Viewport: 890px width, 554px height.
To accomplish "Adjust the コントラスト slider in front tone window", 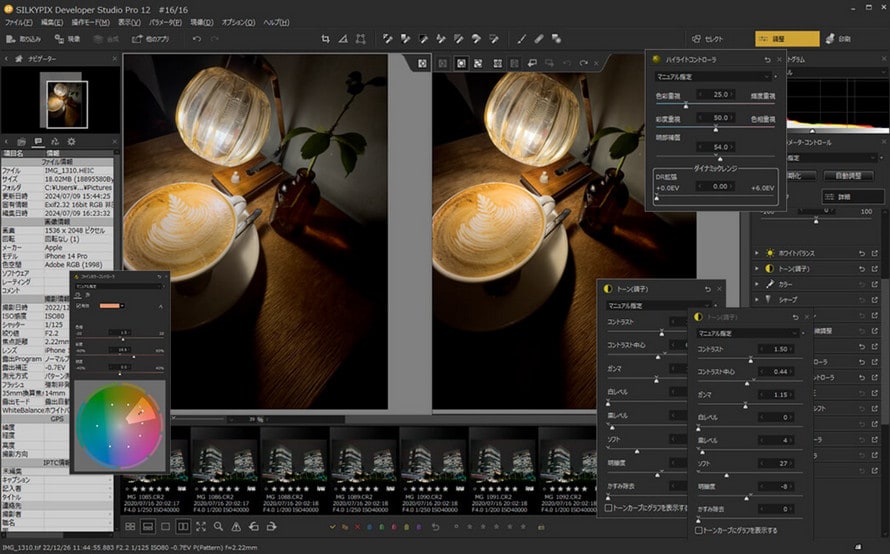I will click(749, 360).
